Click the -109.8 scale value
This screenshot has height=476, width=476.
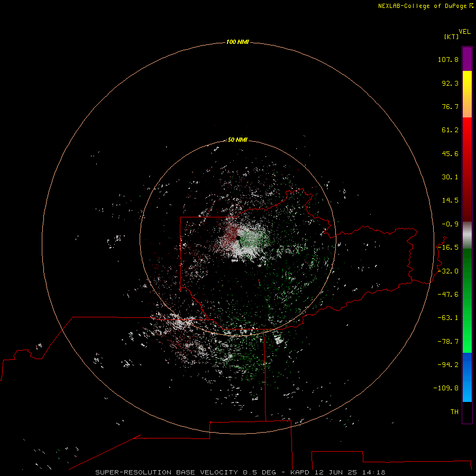click(446, 388)
